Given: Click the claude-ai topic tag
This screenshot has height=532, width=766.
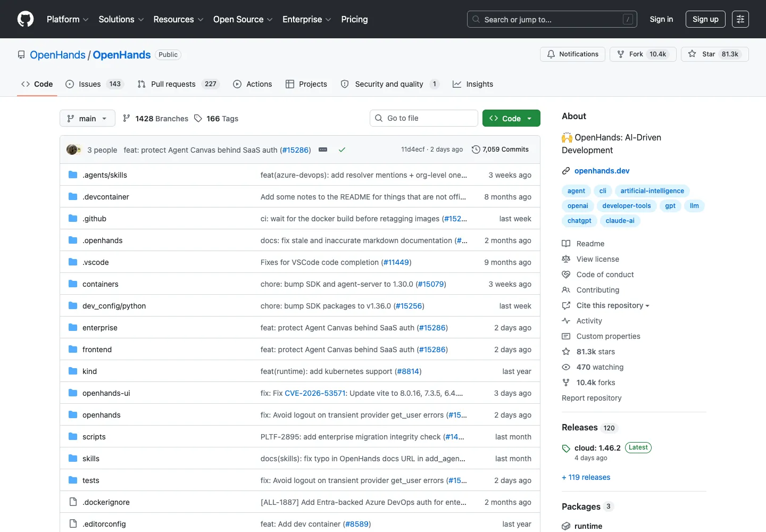Looking at the screenshot, I should pyautogui.click(x=620, y=221).
